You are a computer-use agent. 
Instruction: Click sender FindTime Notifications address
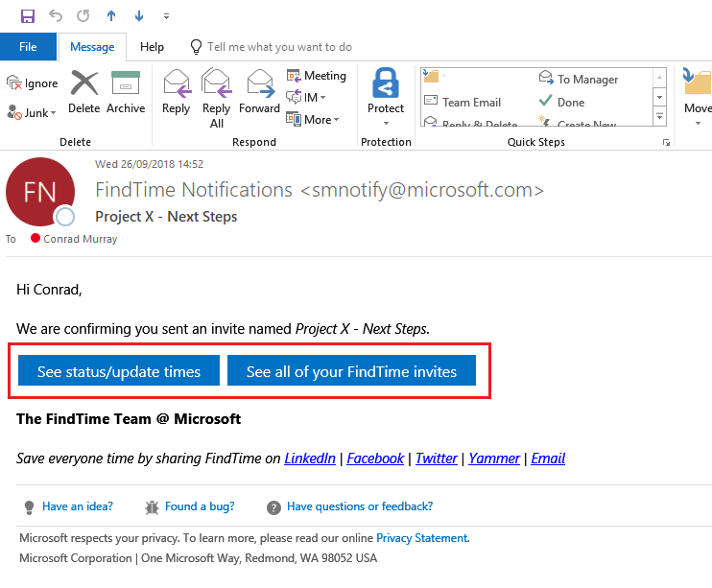pyautogui.click(x=320, y=190)
